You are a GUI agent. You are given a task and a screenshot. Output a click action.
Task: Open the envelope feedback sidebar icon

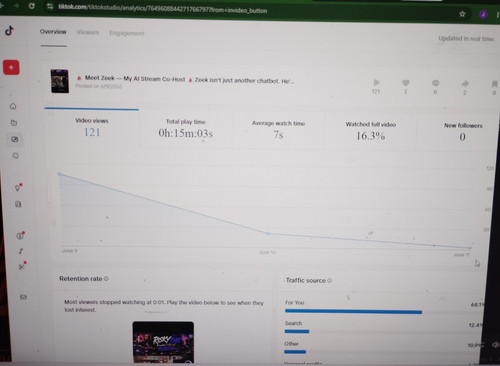(x=23, y=297)
